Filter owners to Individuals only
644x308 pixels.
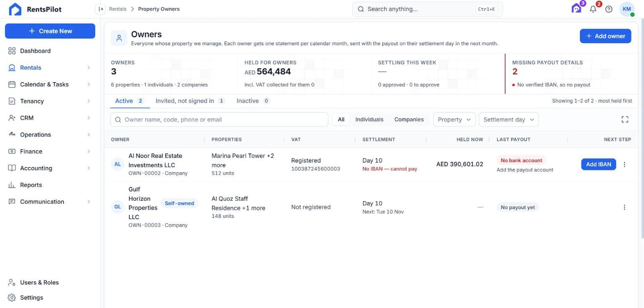[369, 119]
